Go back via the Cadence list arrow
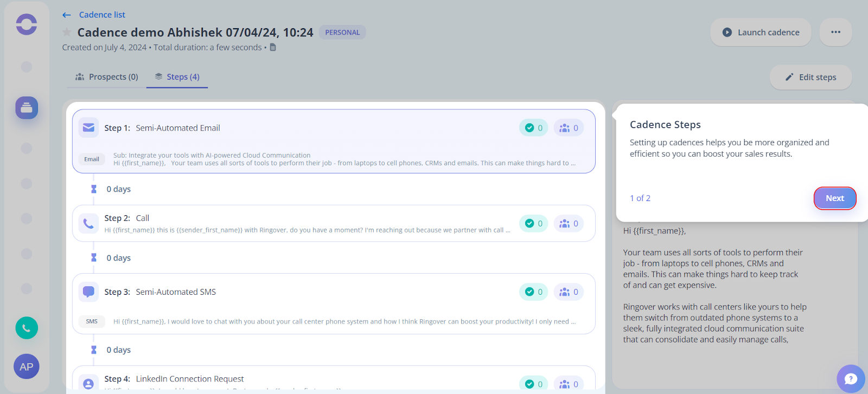868x394 pixels. tap(67, 15)
